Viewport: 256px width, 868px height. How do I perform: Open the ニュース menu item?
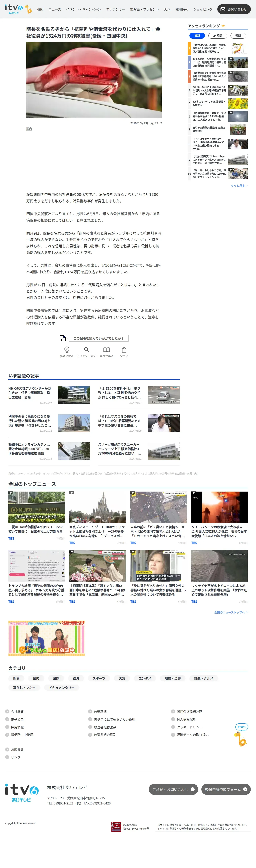[55, 9]
